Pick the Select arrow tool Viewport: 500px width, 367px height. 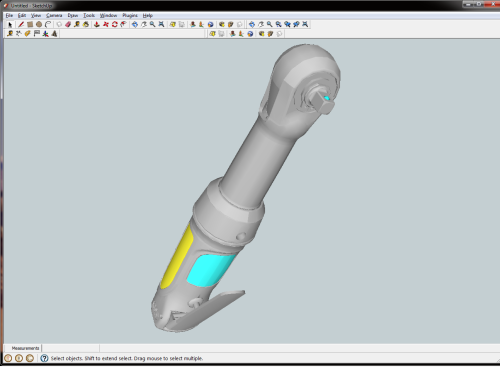pos(10,24)
